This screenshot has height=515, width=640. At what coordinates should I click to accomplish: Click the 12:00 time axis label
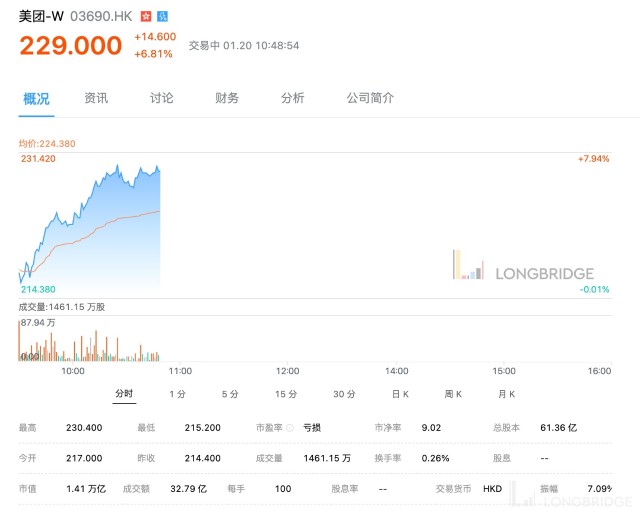coord(288,371)
